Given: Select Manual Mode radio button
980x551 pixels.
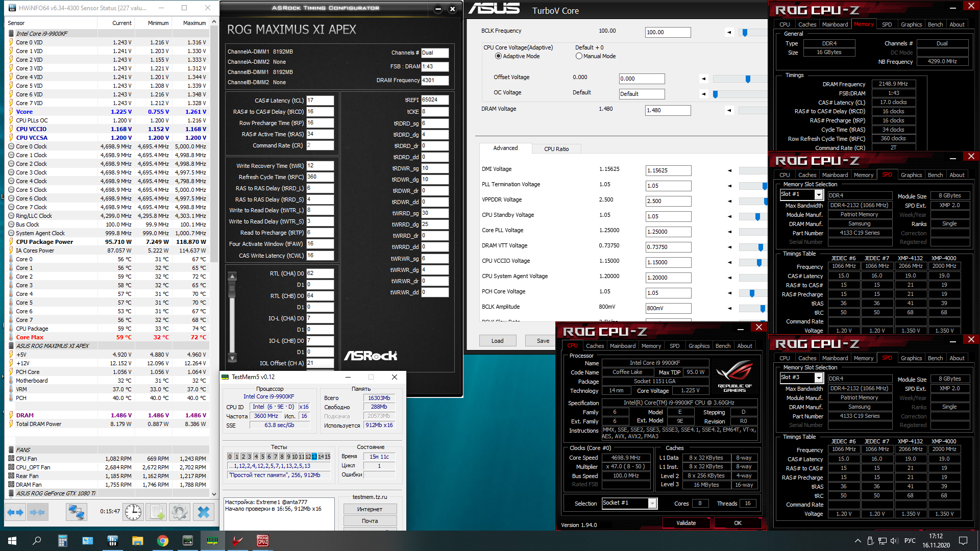Looking at the screenshot, I should tap(579, 56).
